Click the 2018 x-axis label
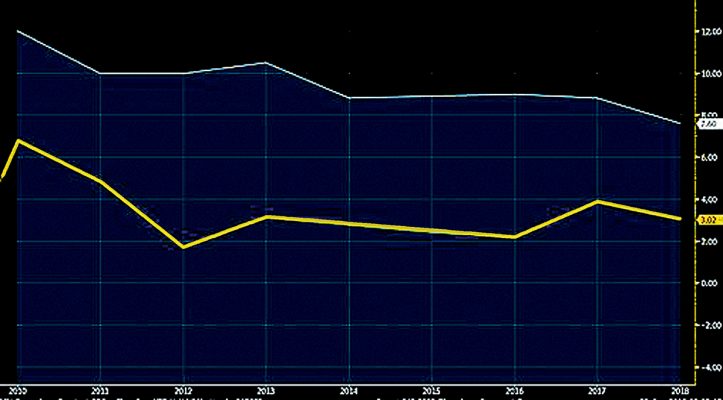723x400 pixels. coord(681,389)
